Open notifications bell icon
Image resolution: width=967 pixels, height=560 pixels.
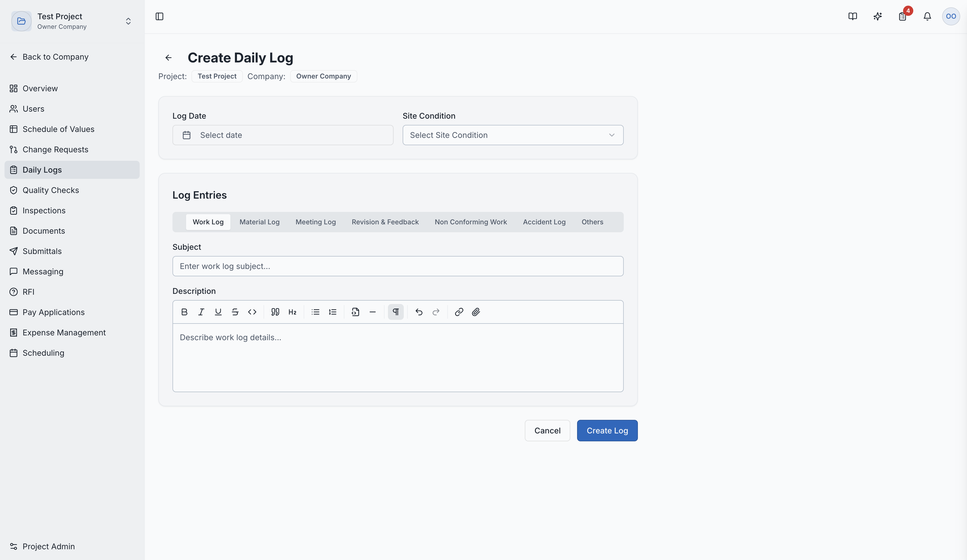pos(927,16)
